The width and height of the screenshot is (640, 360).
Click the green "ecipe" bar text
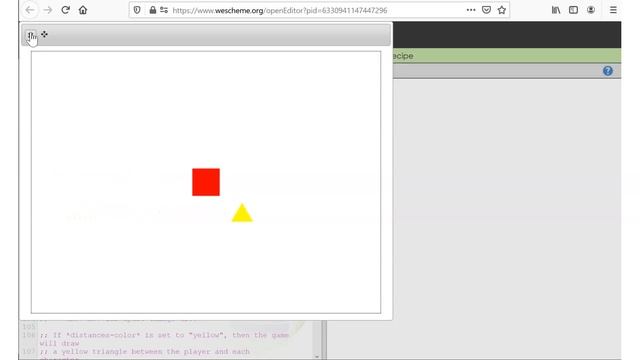[403, 56]
